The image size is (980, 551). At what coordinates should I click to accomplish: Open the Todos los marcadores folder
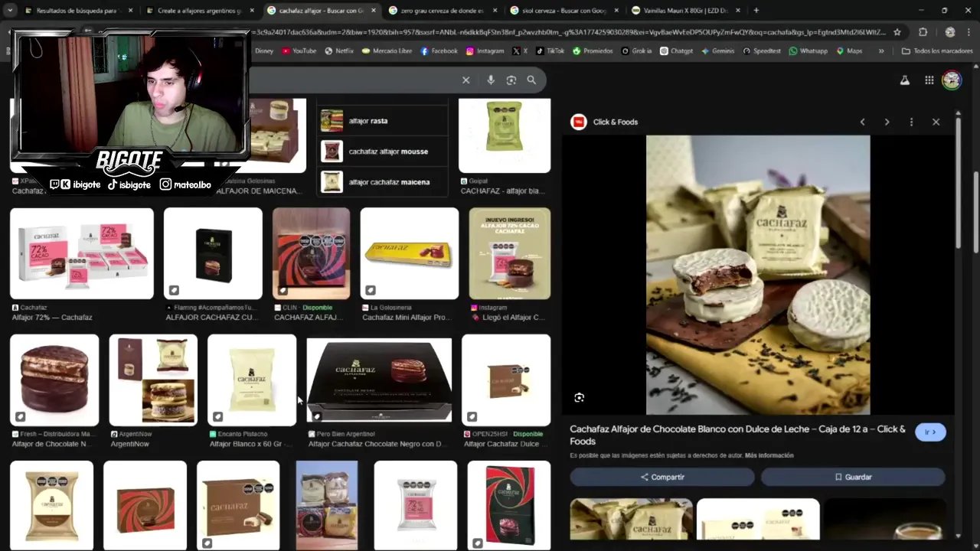coord(937,51)
